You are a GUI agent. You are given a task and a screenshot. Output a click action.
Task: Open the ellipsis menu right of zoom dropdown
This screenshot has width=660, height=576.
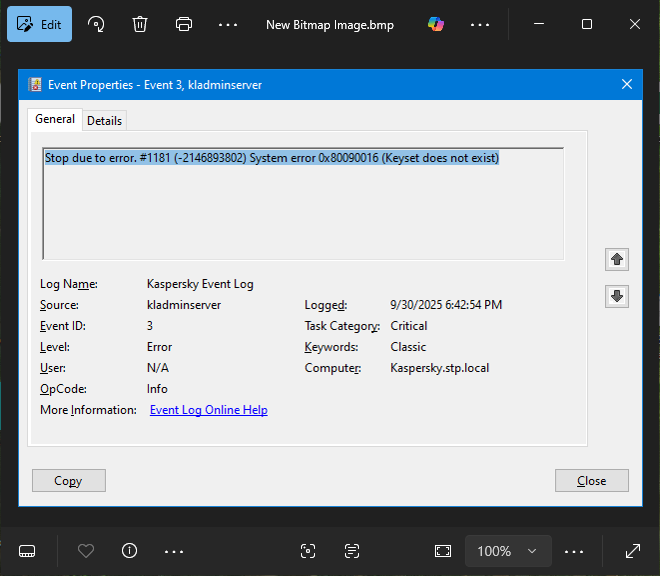click(574, 551)
